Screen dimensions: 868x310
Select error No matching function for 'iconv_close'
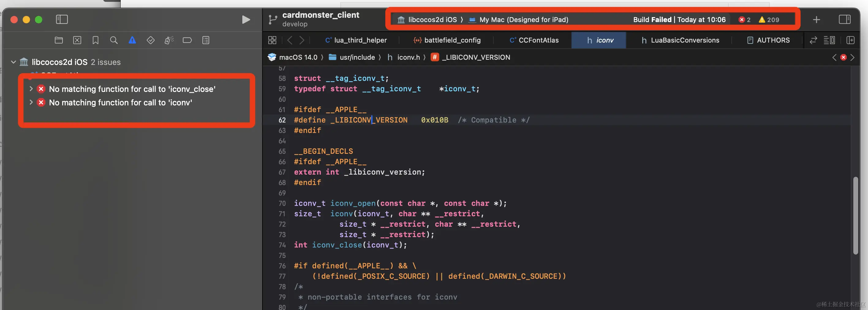pos(132,89)
